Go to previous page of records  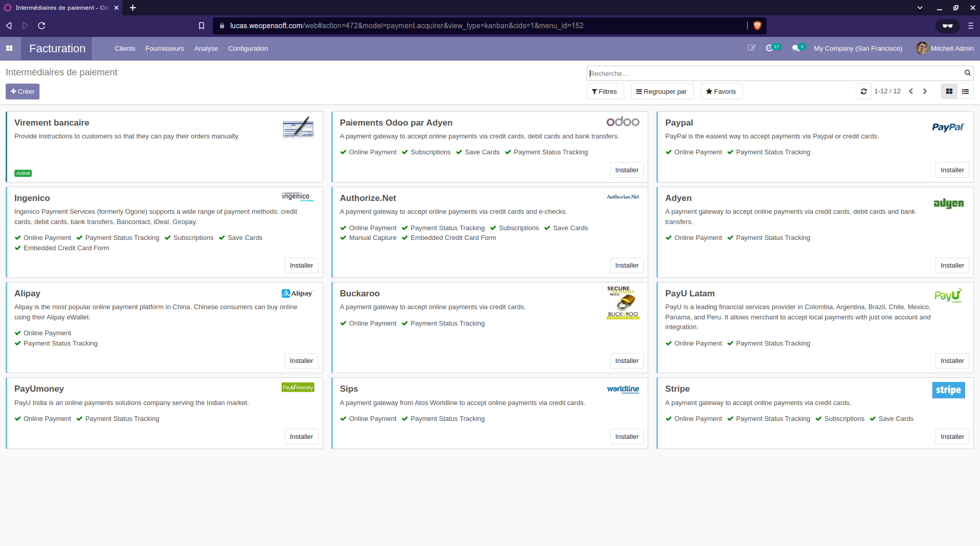click(911, 91)
